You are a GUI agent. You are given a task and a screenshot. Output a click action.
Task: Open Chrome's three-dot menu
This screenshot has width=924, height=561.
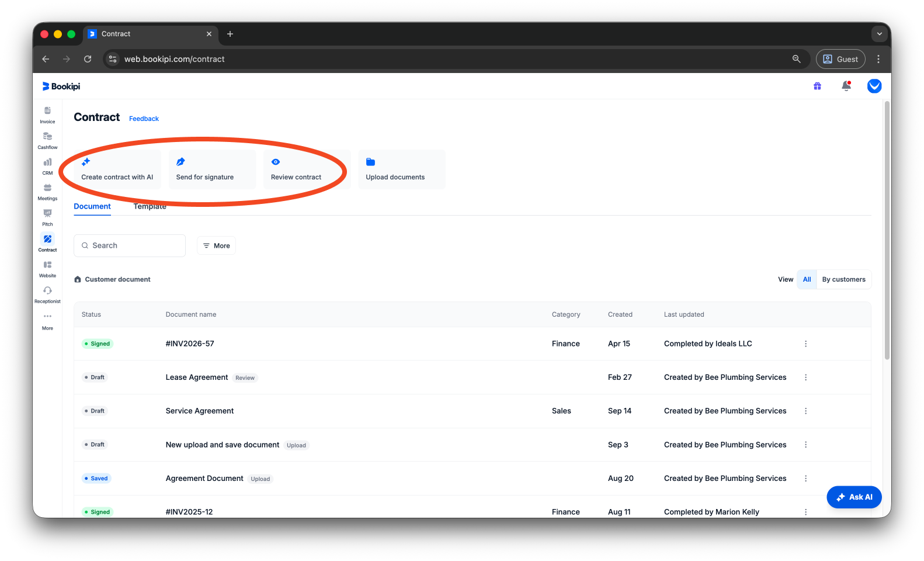click(x=878, y=59)
